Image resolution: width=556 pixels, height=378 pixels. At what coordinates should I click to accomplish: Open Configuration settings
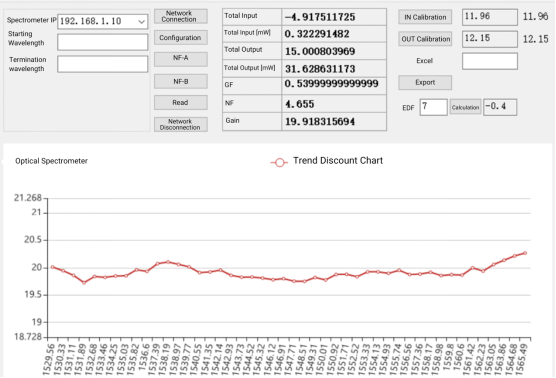(180, 38)
